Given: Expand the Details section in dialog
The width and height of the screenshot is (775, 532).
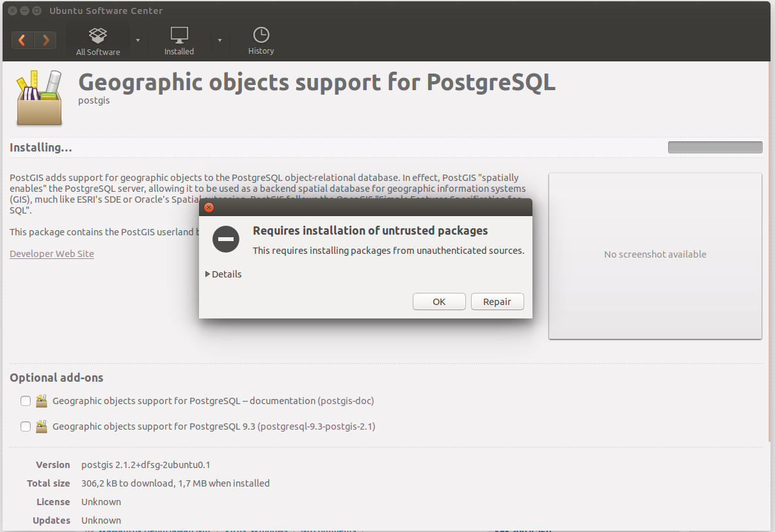Looking at the screenshot, I should [x=223, y=274].
